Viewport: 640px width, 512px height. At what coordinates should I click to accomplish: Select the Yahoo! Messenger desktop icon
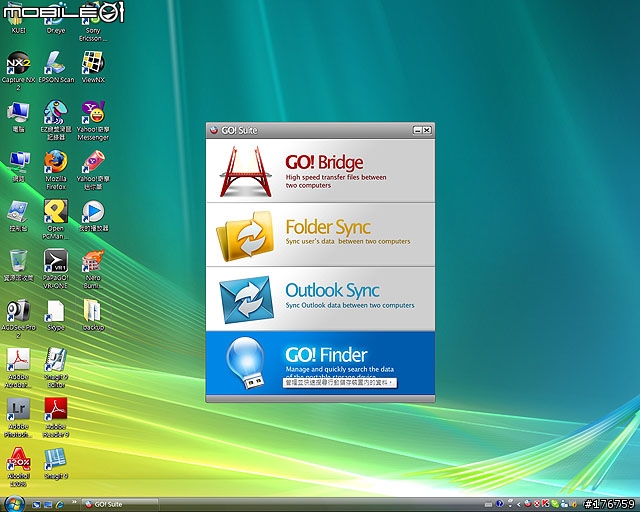(x=93, y=120)
